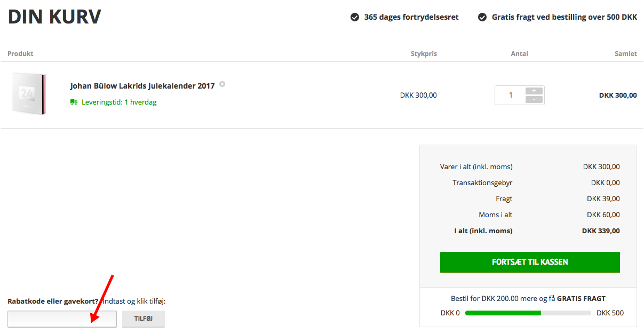Click Gratis fragt ved bestilling over 500 DKK
The width and height of the screenshot is (644, 333).
pos(564,17)
